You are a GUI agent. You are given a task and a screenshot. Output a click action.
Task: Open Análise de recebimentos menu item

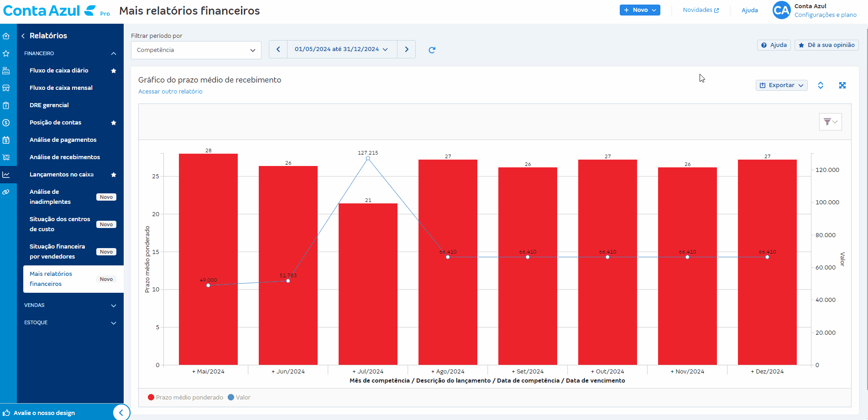pyautogui.click(x=65, y=157)
